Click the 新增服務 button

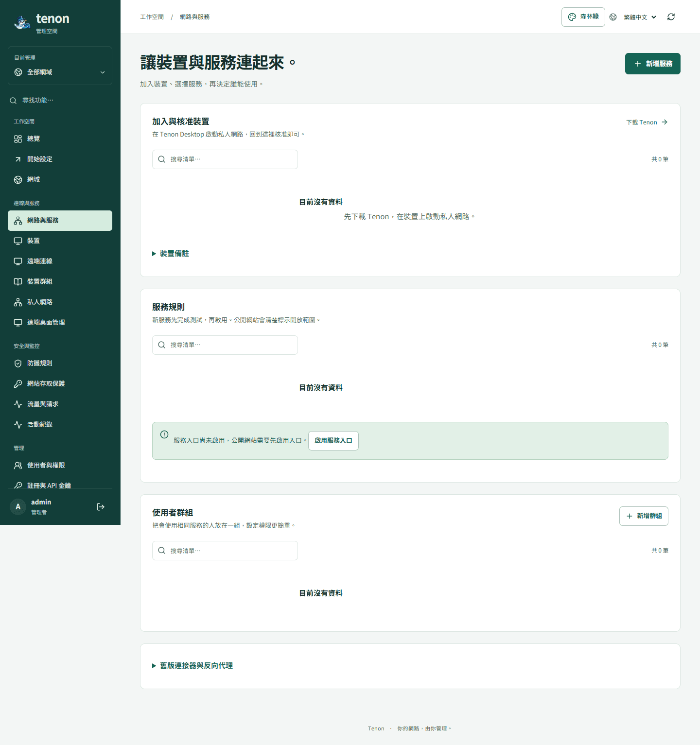pos(652,64)
